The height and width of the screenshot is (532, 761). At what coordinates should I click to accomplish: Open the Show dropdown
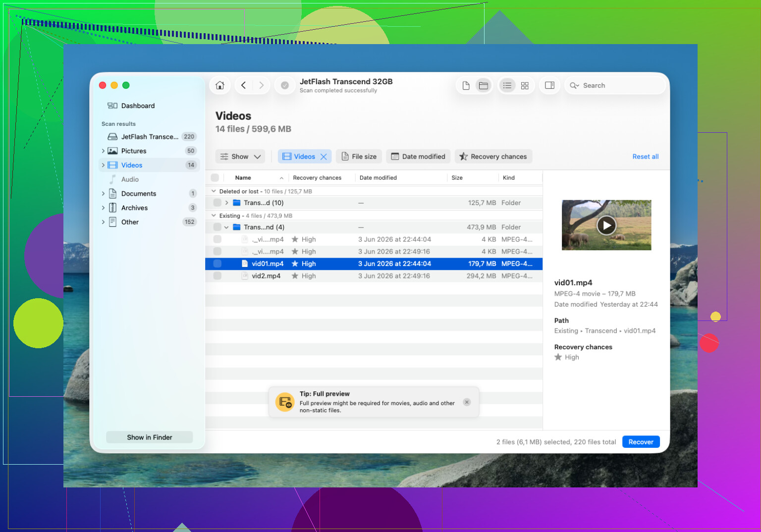(240, 157)
